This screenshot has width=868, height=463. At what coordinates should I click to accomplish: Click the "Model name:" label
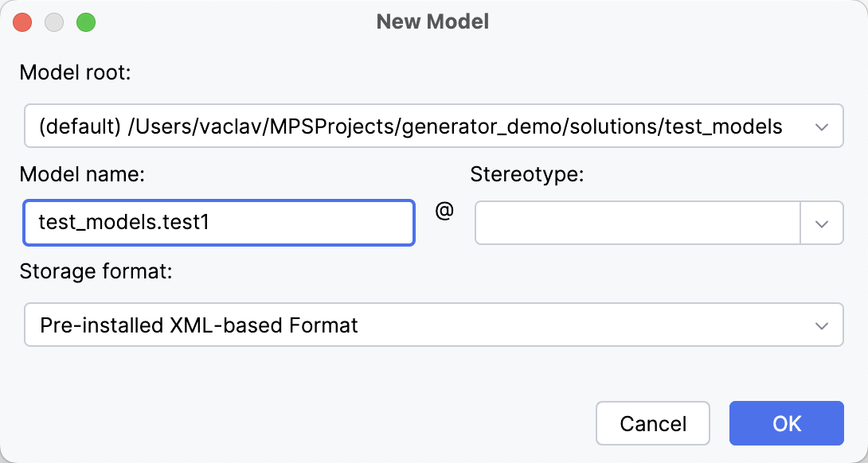click(81, 175)
